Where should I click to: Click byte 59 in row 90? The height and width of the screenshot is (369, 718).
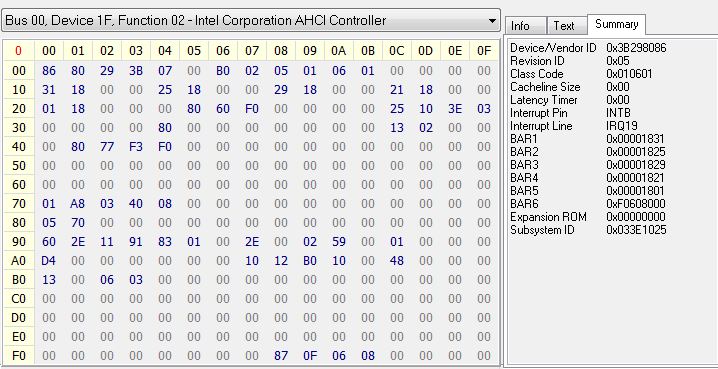339,241
